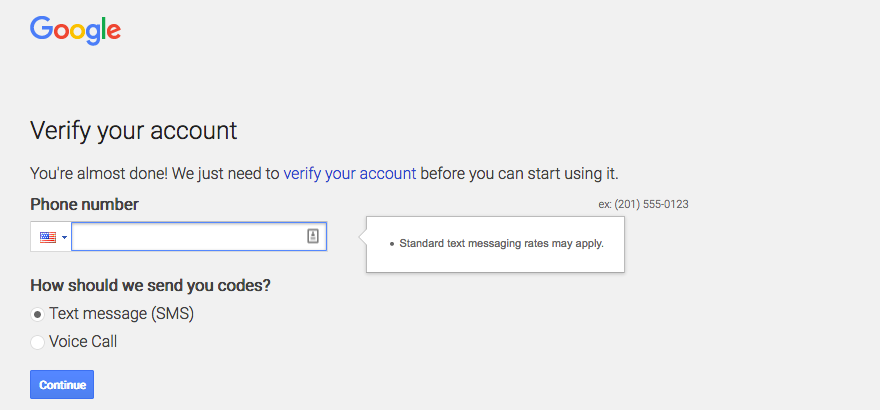Click the "Standard text messaging rates" tooltip text
880x410 pixels.
(501, 243)
